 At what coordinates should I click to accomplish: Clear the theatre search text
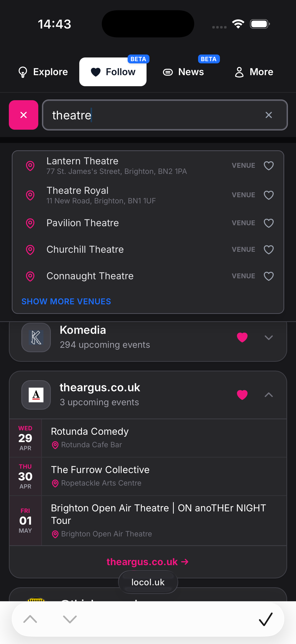(x=269, y=115)
